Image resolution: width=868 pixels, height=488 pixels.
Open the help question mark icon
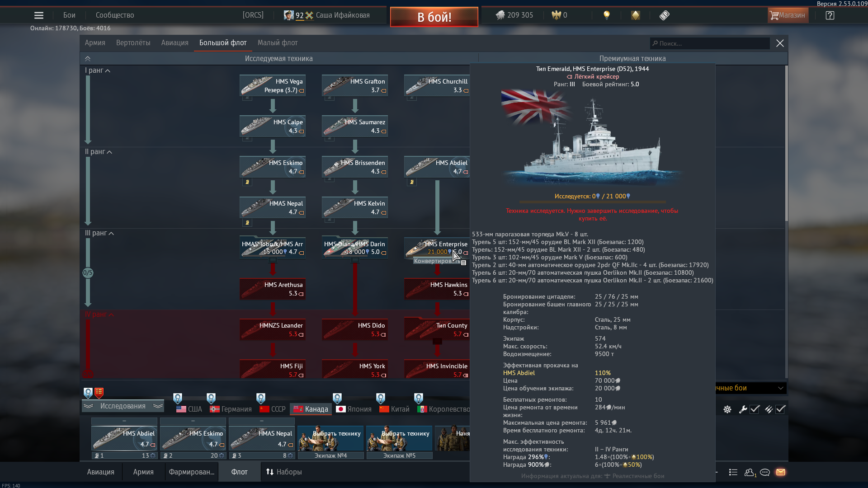click(830, 15)
